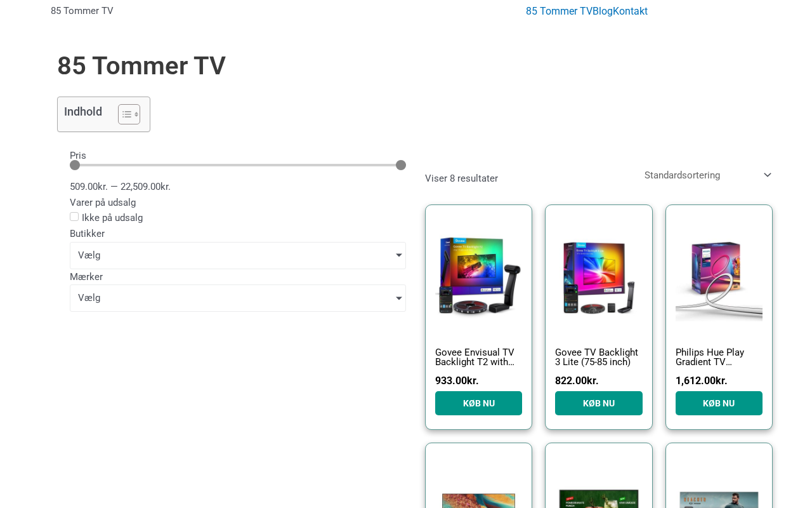Open the Kontakt menu item
This screenshot has width=812, height=508.
(x=630, y=11)
